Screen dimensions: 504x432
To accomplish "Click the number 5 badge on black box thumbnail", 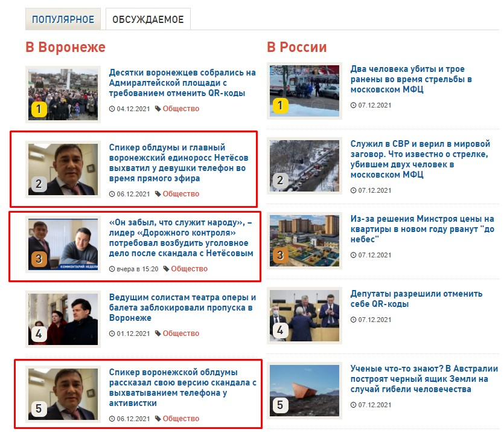I will point(280,405).
